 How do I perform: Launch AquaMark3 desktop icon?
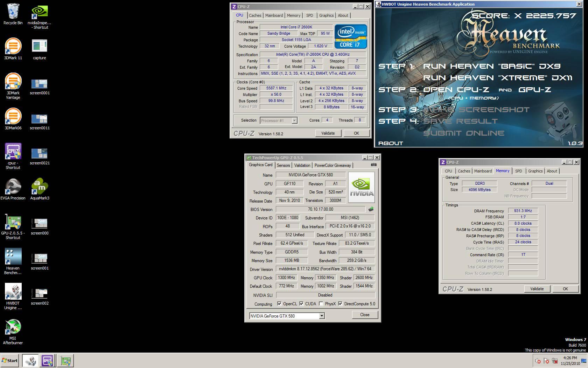[40, 189]
